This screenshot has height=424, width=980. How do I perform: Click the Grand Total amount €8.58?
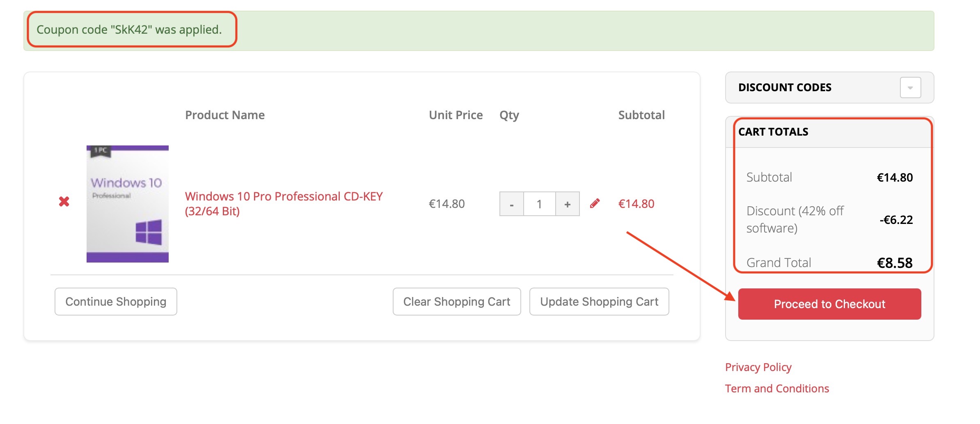click(x=895, y=263)
